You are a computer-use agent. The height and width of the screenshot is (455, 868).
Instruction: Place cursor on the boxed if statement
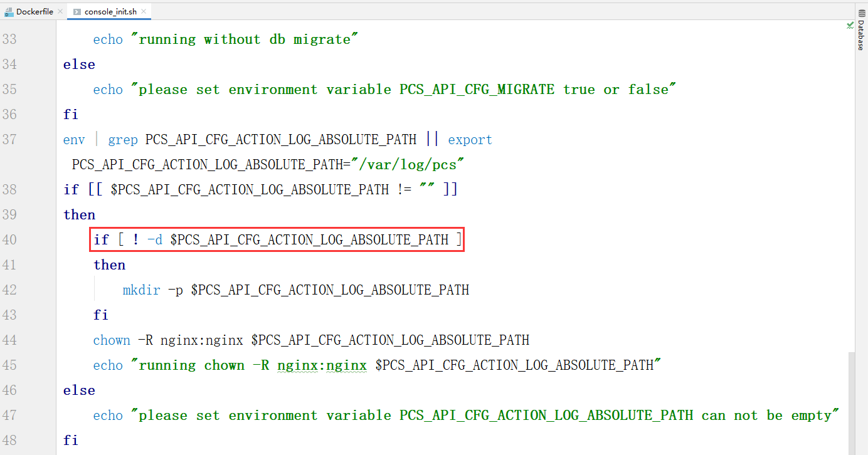point(276,240)
